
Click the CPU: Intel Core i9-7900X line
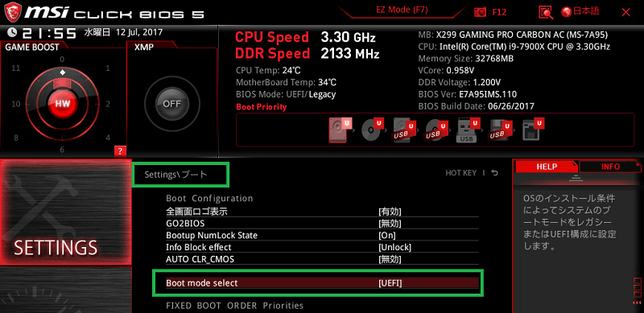514,47
